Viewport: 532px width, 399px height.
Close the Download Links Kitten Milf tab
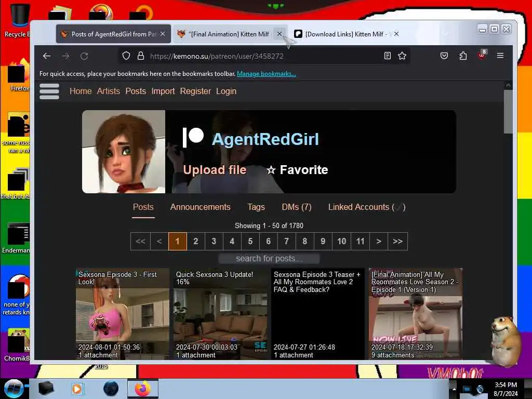(x=396, y=34)
